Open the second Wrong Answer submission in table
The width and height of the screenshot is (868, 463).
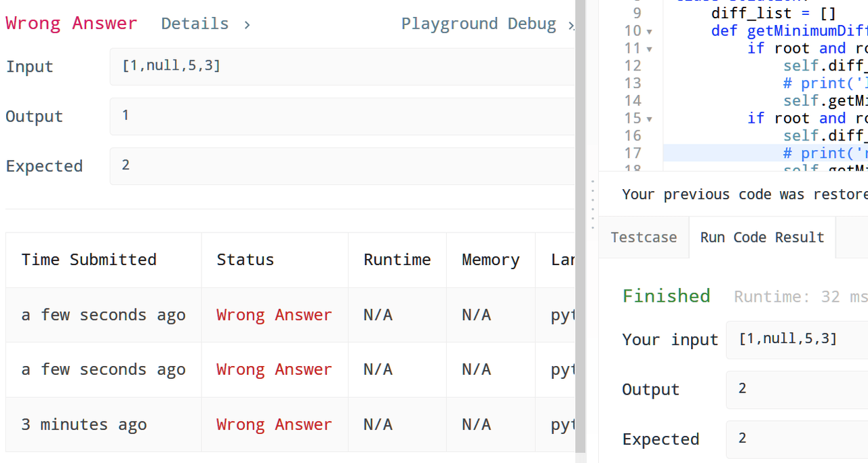pyautogui.click(x=274, y=369)
